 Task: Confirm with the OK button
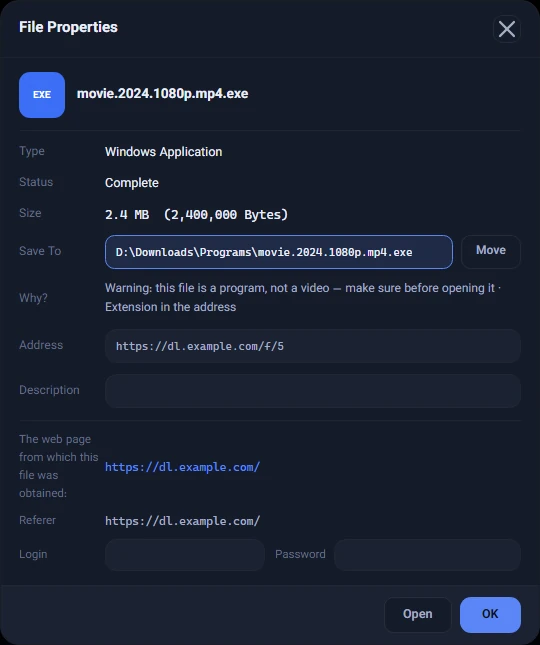(x=490, y=614)
